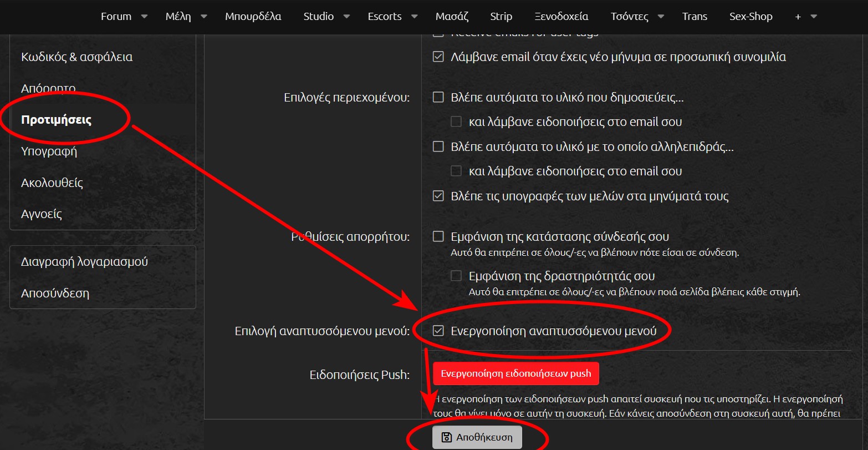Image resolution: width=868 pixels, height=450 pixels.
Task: Check Βλέπε αυτόματα το υλικό που δημοσιεύεις
Action: [x=438, y=98]
